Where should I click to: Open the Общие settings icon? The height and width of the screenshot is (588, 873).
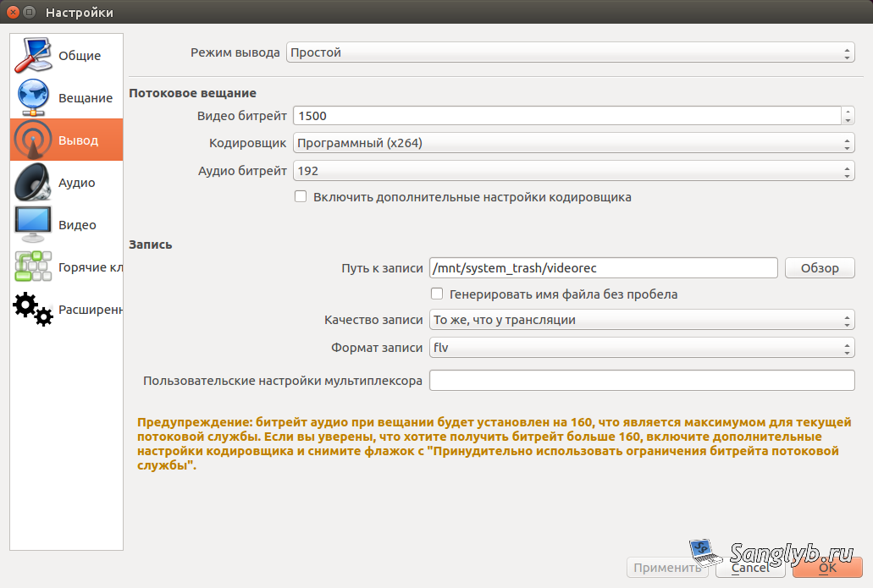(33, 55)
